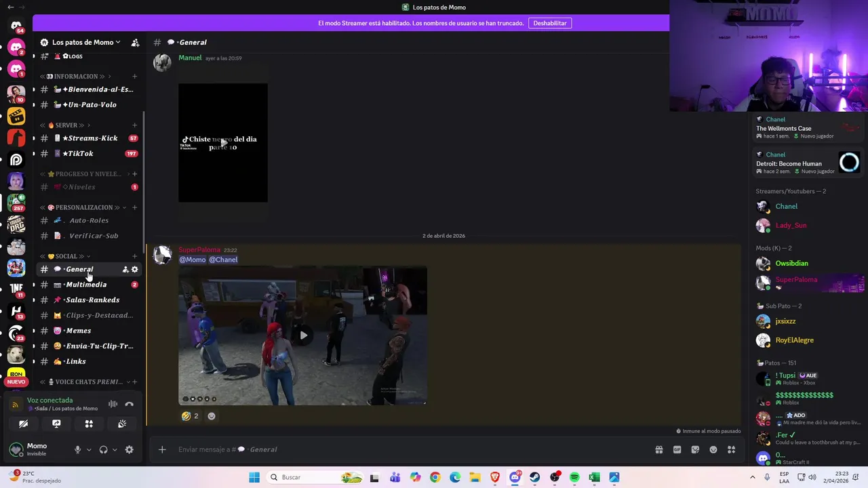Screen dimensions: 868x488
Task: Open Windows Start menu
Action: pos(254,477)
